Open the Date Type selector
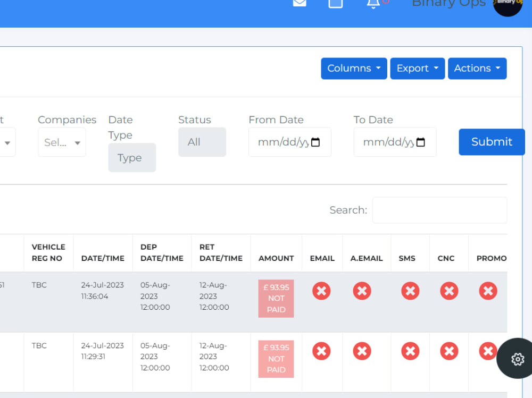Screen dimensions: 532x398 [x=132, y=158]
